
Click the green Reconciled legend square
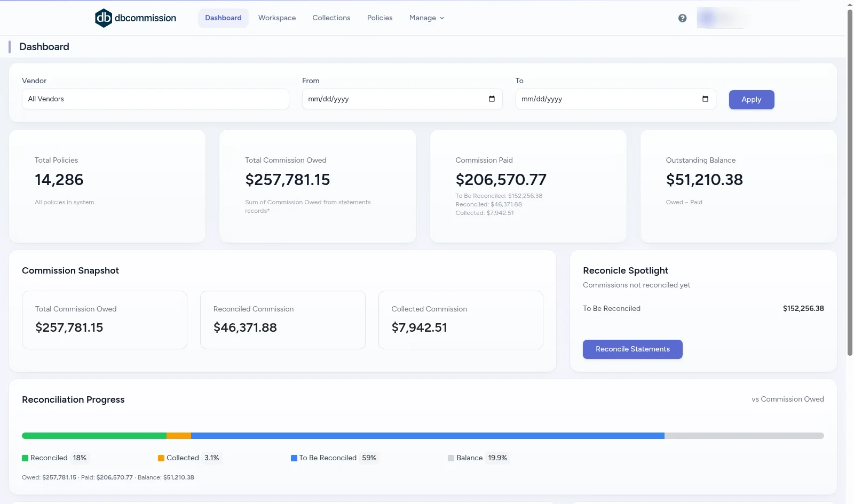tap(25, 458)
